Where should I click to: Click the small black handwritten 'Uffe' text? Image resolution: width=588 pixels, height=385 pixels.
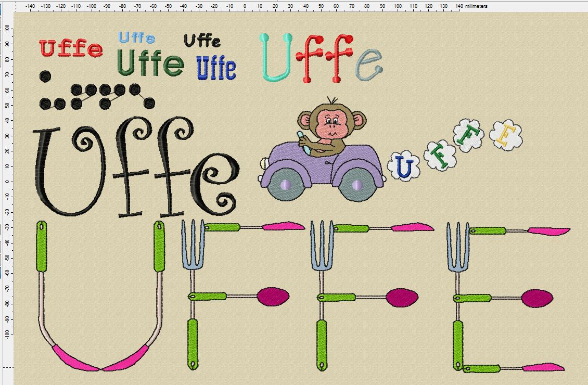(x=202, y=41)
